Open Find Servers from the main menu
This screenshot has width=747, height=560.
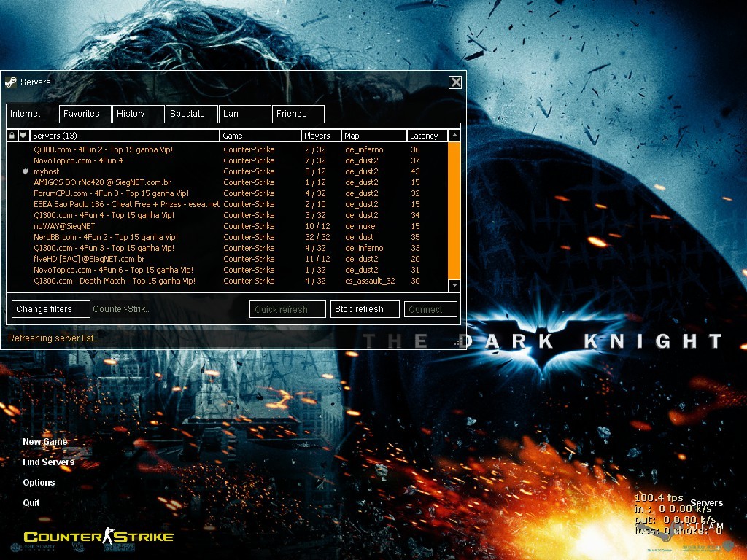point(48,462)
